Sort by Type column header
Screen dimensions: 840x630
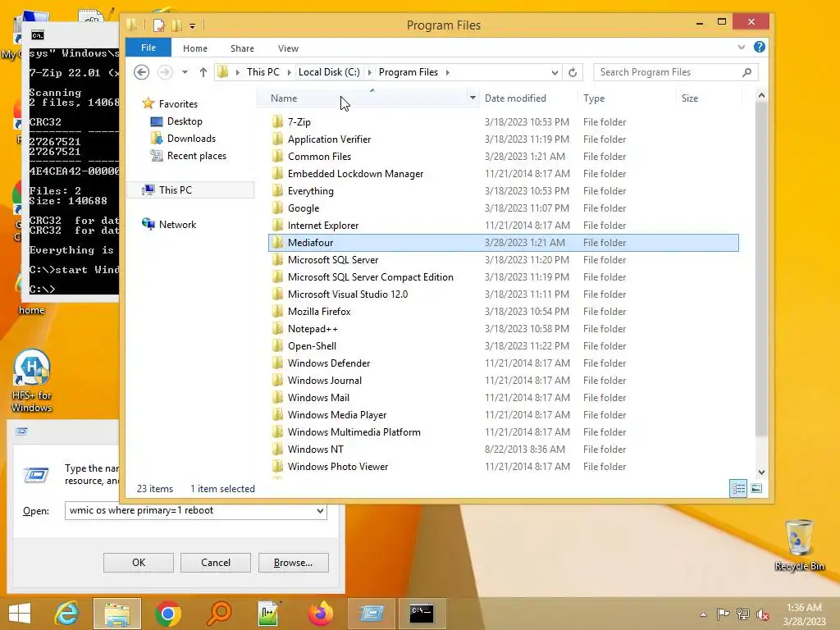627,98
